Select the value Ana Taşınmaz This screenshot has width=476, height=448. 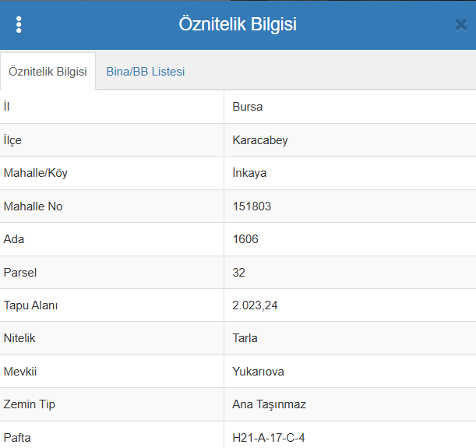[270, 404]
